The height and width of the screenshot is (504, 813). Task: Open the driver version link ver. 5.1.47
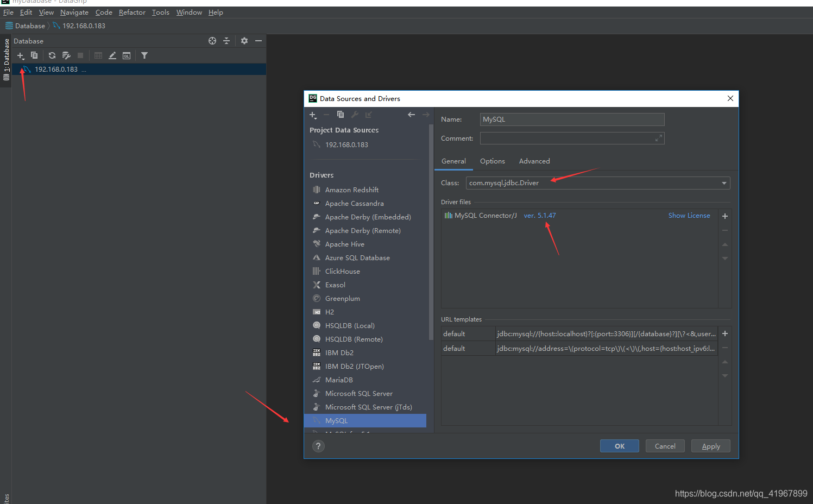click(x=540, y=216)
